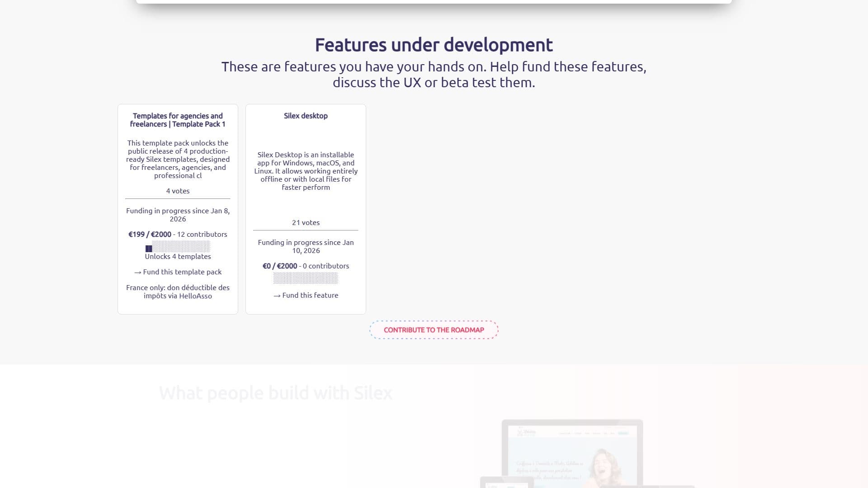
Task: Open 'Templates for agencies and freelancers' card title
Action: tap(178, 120)
